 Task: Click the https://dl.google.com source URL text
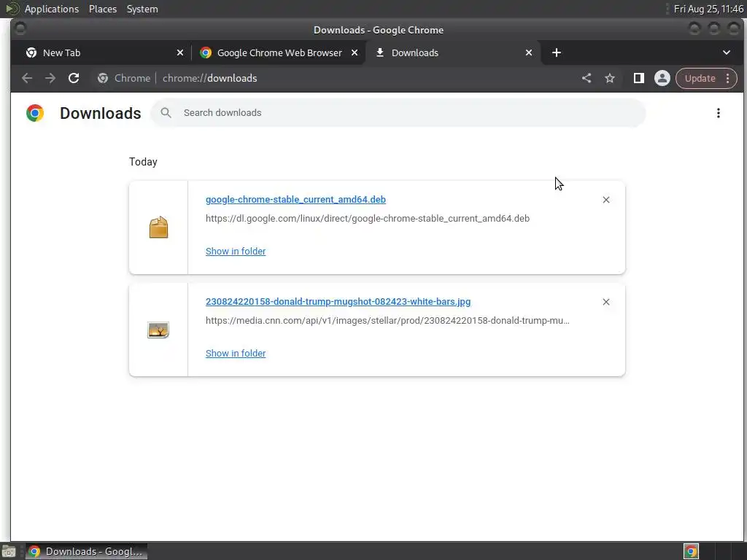pyautogui.click(x=368, y=218)
